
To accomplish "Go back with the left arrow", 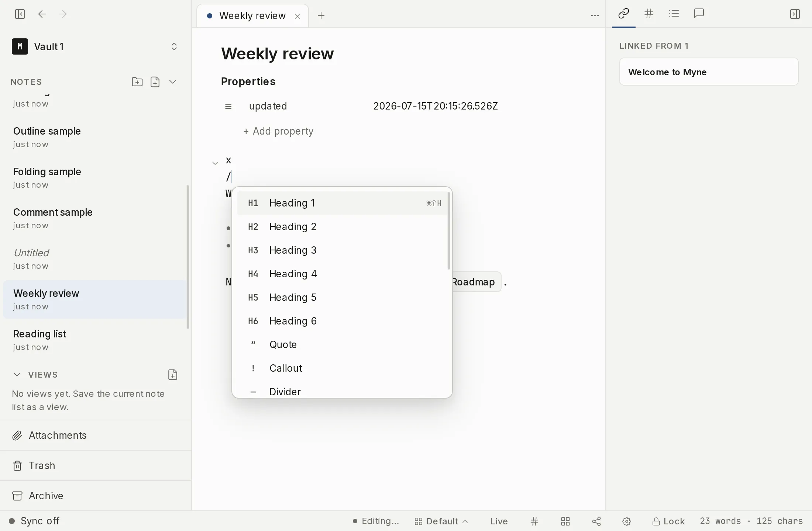I will [x=42, y=14].
